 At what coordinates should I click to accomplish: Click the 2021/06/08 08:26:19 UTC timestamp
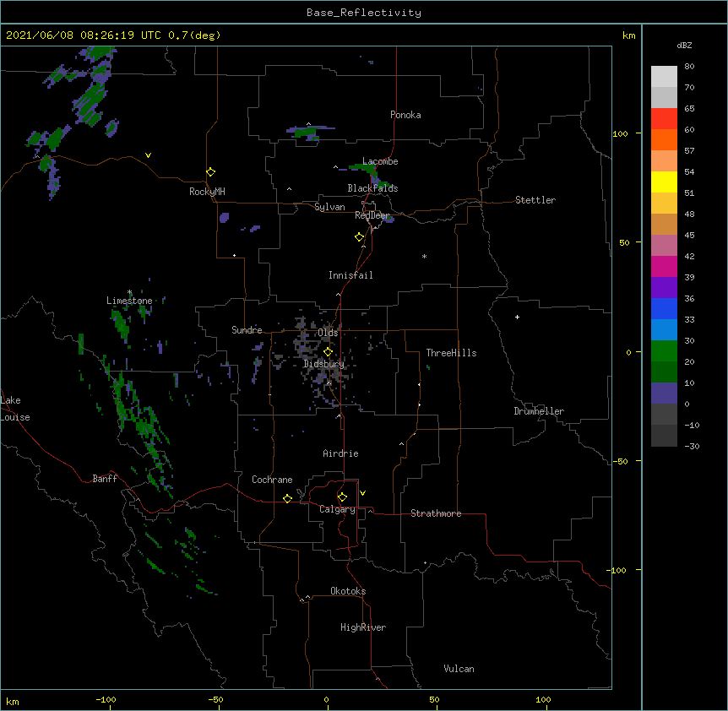pos(83,35)
